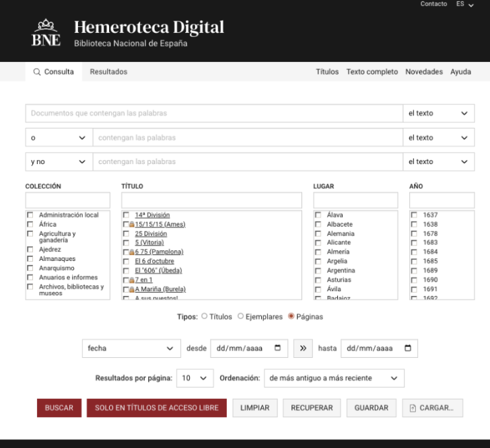Tick the 14ª División title checkbox

point(126,215)
